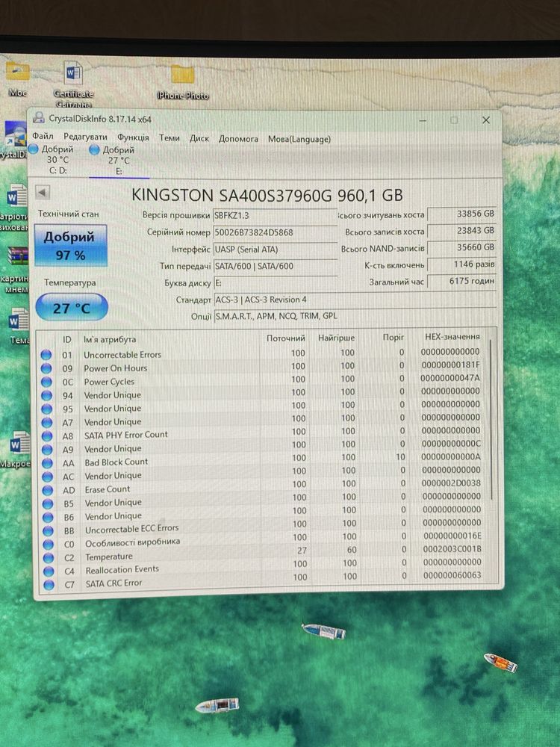The image size is (560, 747).
Task: Click the hex value 0002003C001B
Action: tap(452, 549)
